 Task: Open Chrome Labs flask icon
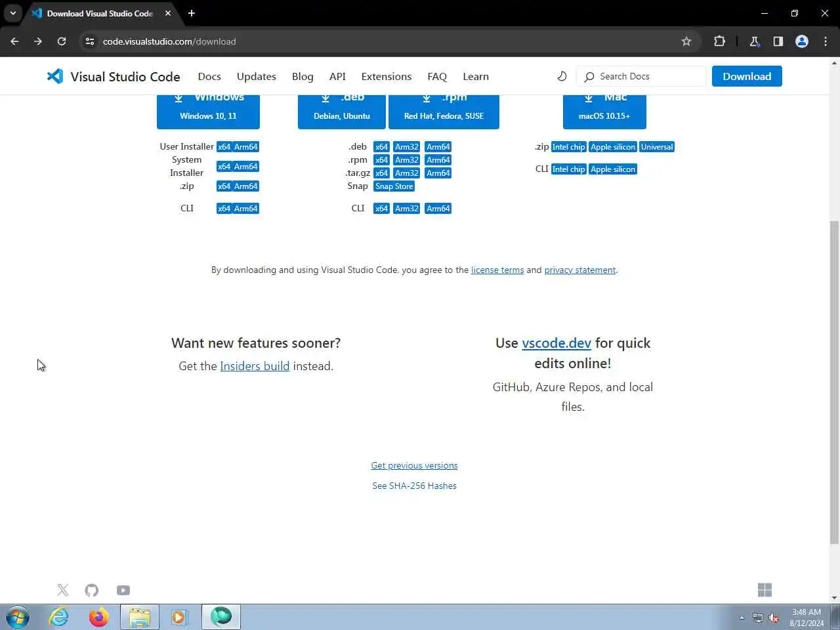[755, 41]
